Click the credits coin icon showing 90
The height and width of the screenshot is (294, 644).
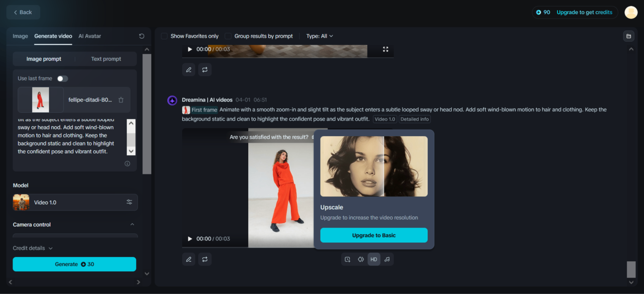pos(538,12)
